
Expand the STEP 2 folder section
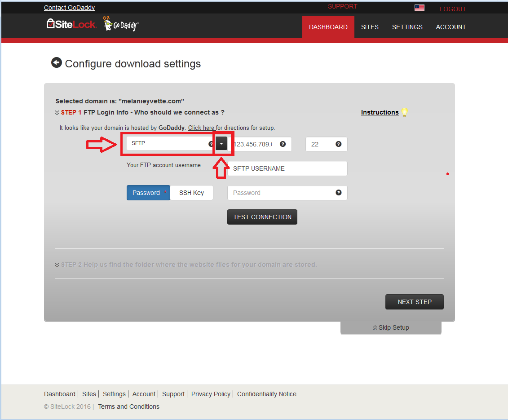pyautogui.click(x=57, y=265)
